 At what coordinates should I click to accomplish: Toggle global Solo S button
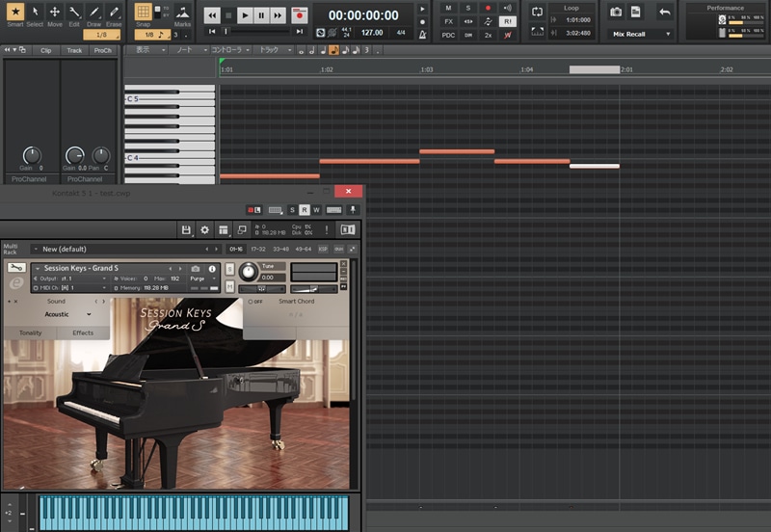[468, 8]
